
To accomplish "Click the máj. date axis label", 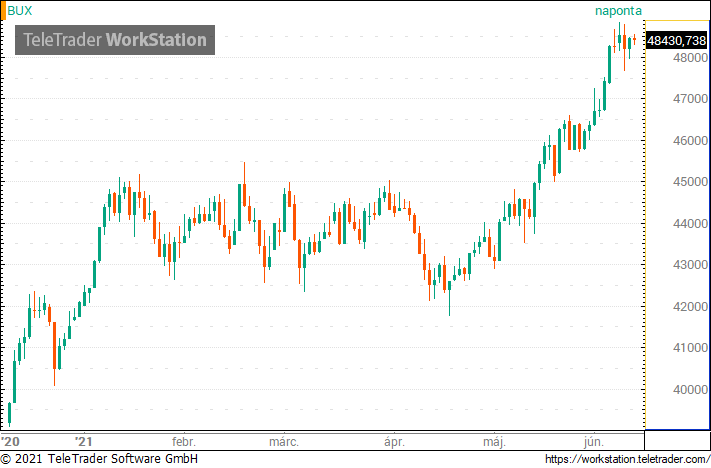I will [494, 442].
